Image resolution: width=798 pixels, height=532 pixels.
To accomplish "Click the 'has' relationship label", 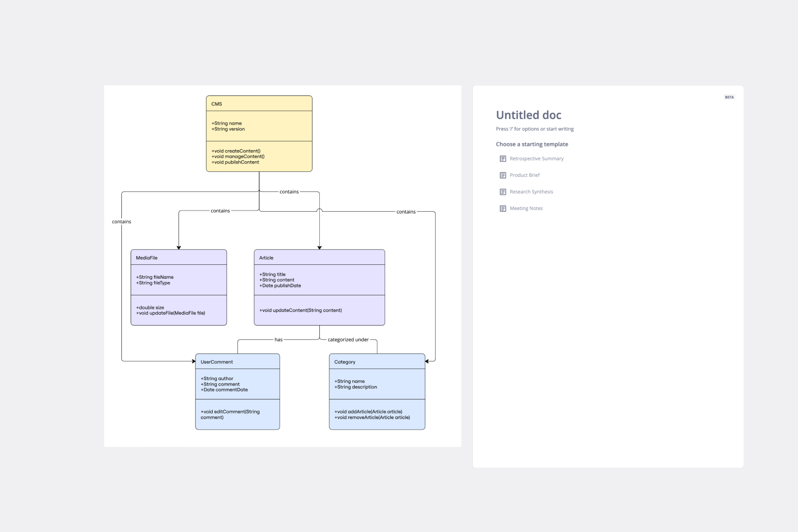I will pos(279,340).
